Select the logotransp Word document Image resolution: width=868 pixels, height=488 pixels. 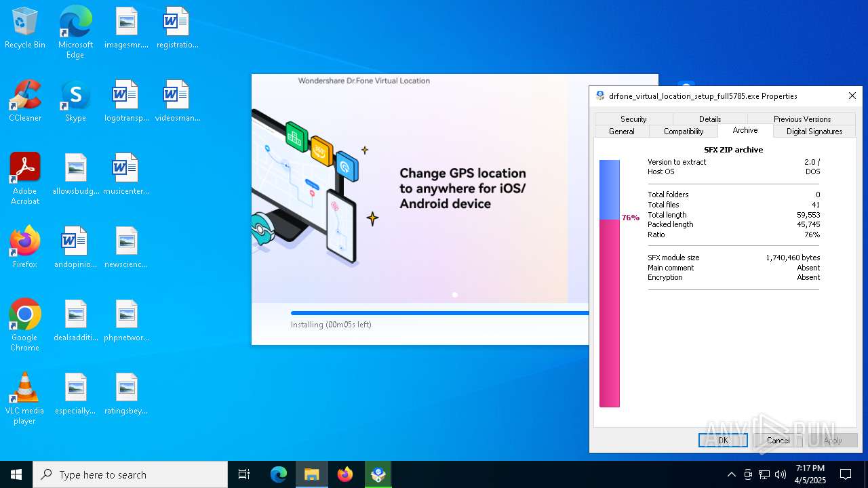click(x=126, y=102)
